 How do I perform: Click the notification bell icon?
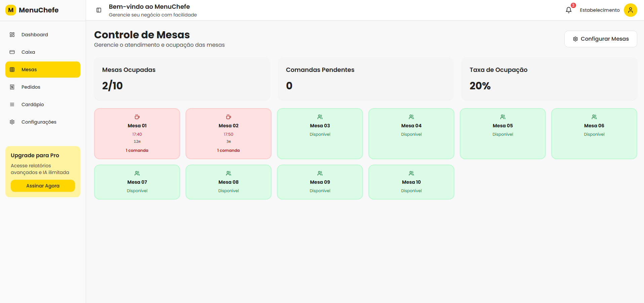(x=568, y=10)
